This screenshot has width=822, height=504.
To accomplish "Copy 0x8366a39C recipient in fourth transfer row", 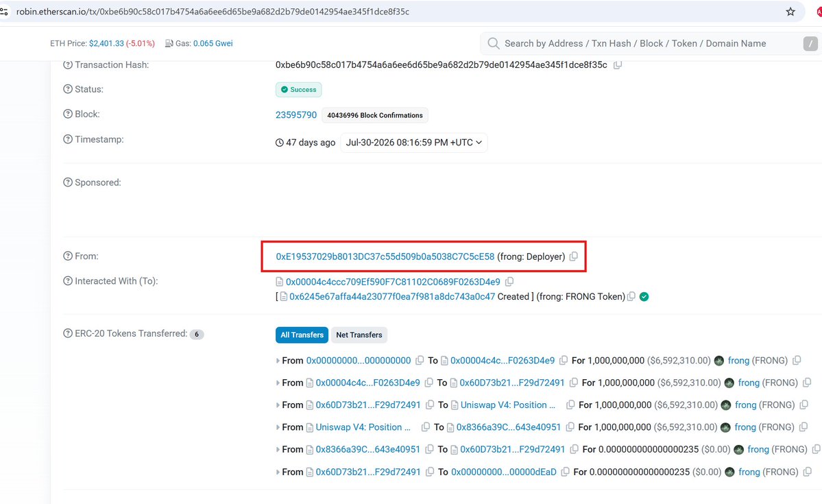I will [x=570, y=427].
